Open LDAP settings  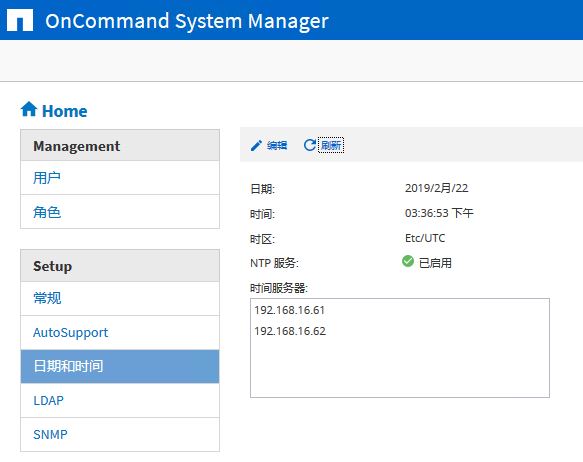coord(120,401)
